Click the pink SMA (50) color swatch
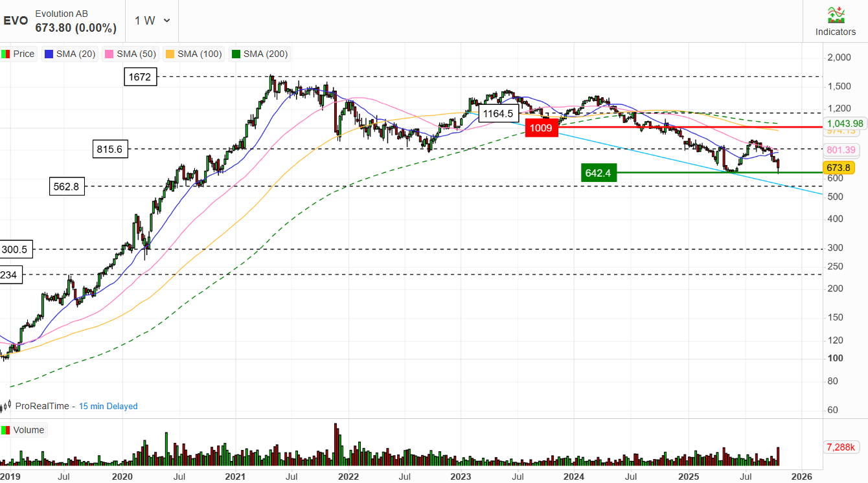 pos(109,54)
